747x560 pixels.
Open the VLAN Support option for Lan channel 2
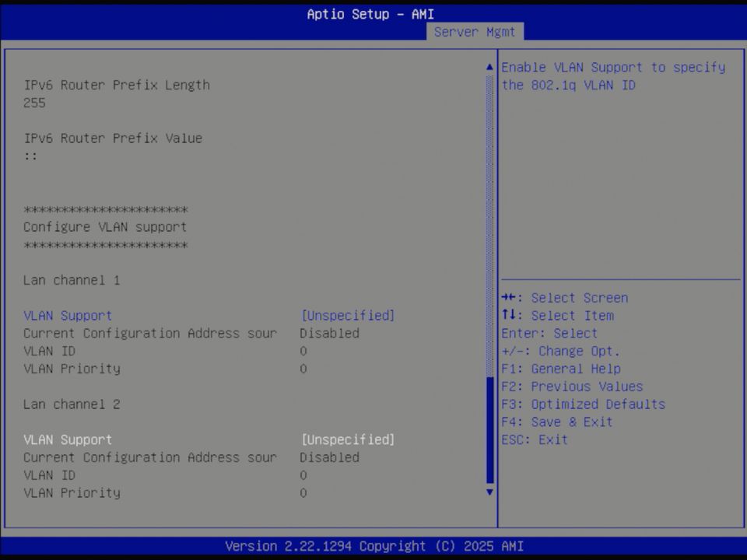tap(67, 439)
